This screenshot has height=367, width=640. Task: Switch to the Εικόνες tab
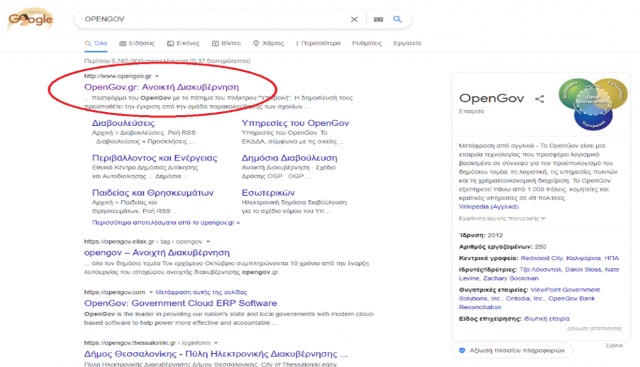pos(183,43)
